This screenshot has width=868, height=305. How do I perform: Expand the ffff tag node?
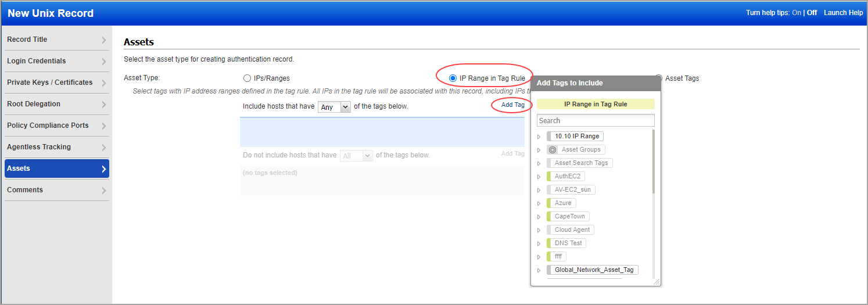(539, 257)
